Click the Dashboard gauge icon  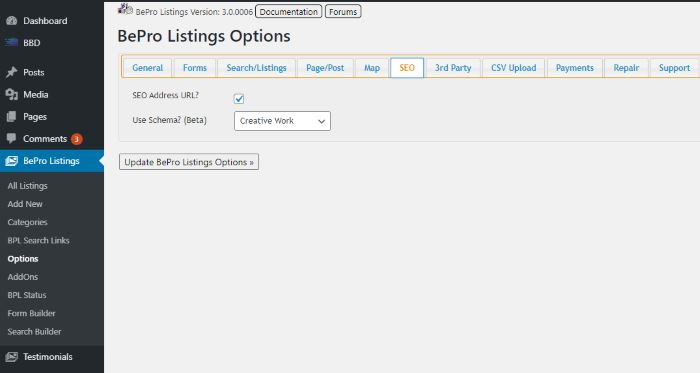[12, 21]
